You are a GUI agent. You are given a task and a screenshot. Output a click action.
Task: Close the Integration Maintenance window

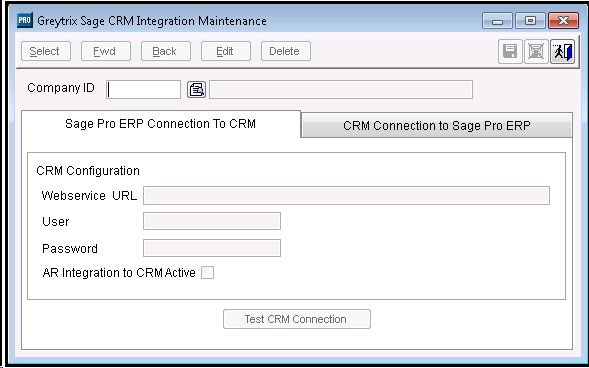point(563,21)
